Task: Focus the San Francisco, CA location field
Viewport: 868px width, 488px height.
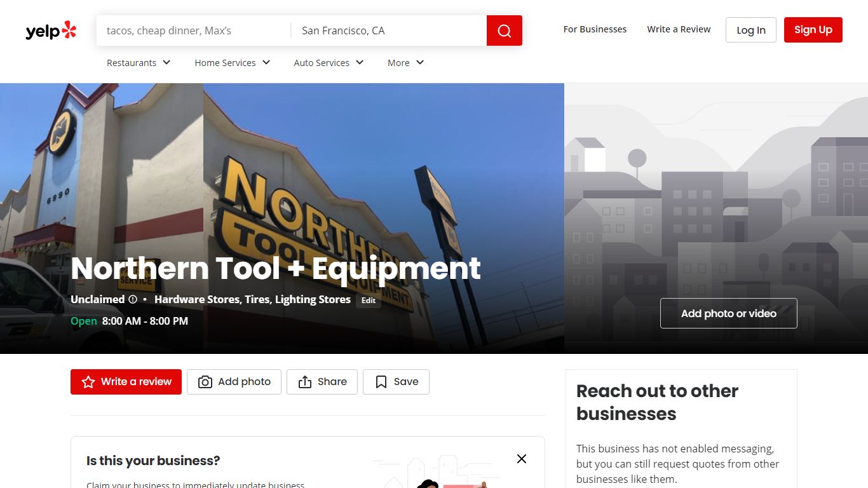Action: tap(389, 30)
